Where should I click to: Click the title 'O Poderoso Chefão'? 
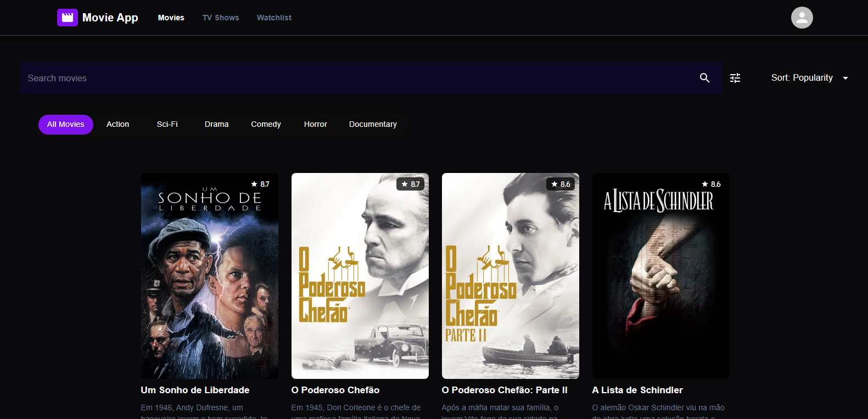(x=335, y=390)
